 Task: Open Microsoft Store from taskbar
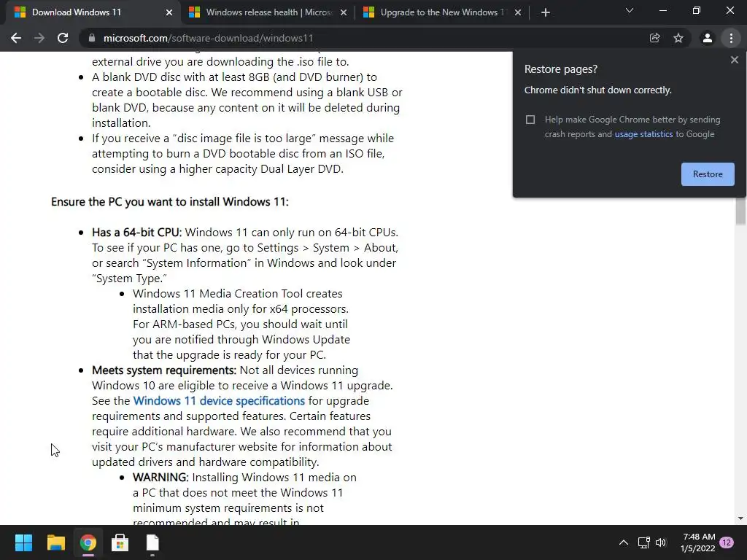(x=120, y=542)
